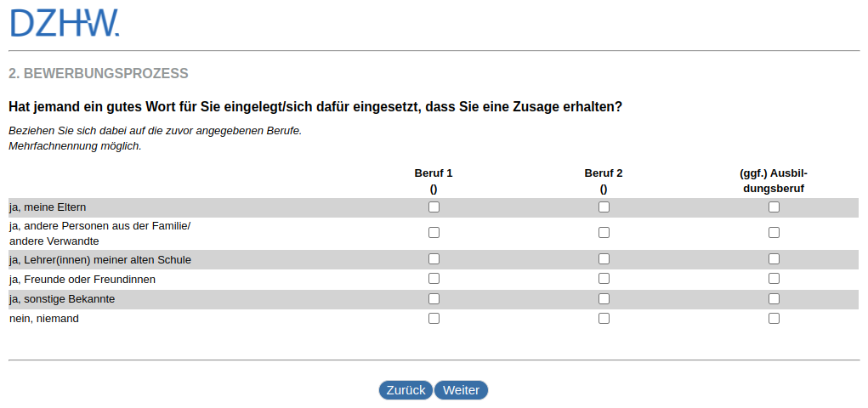Viewport: 868px width, 408px height.
Task: Check 'sonstige Bekannte' under Beruf 2
Action: click(x=604, y=298)
